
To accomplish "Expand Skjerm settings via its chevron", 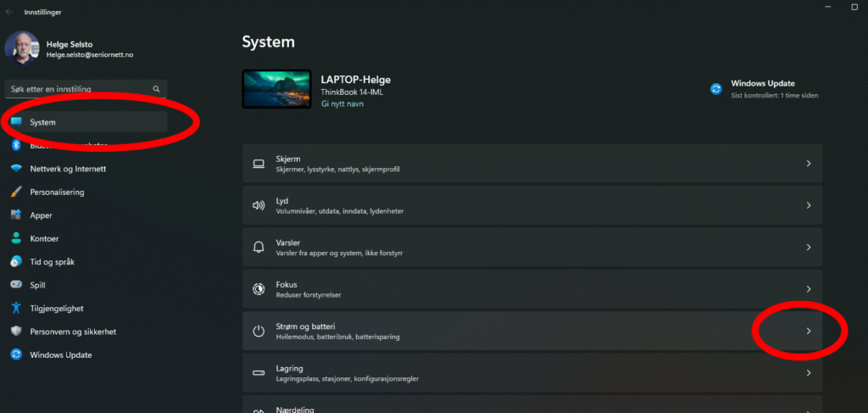I will click(x=808, y=164).
